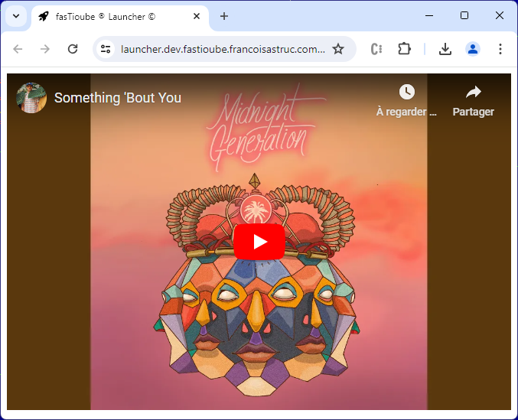518x420 pixels.
Task: Open the Downloads arrow icon
Action: tap(445, 49)
